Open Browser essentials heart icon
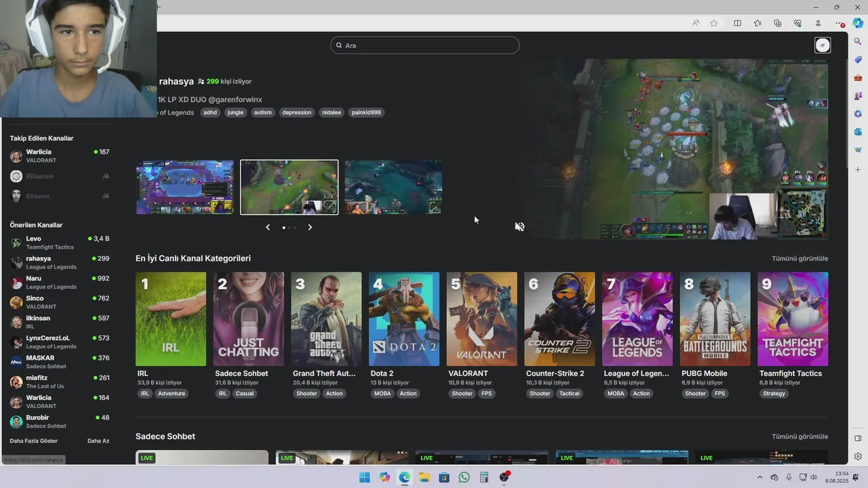This screenshot has height=488, width=868. (x=797, y=23)
